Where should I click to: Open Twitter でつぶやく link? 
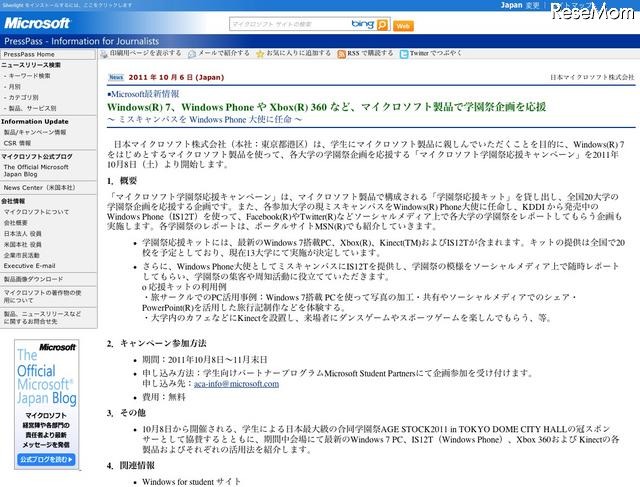pyautogui.click(x=436, y=53)
